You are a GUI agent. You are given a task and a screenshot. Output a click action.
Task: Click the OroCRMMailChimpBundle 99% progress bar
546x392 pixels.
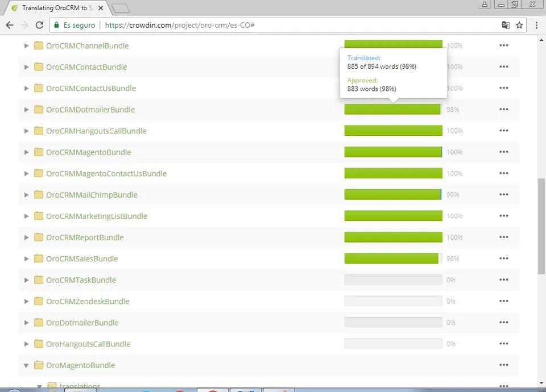393,194
